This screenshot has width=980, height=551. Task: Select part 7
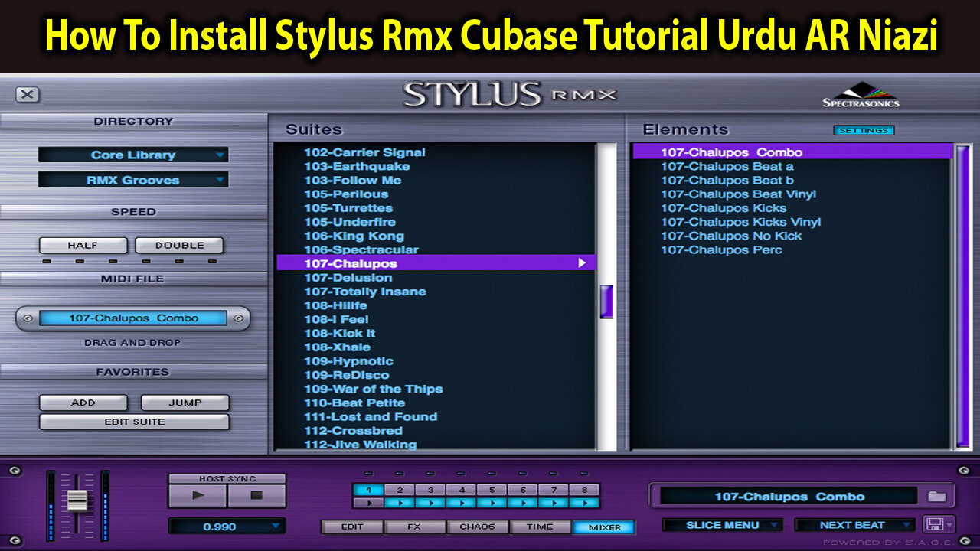click(553, 490)
